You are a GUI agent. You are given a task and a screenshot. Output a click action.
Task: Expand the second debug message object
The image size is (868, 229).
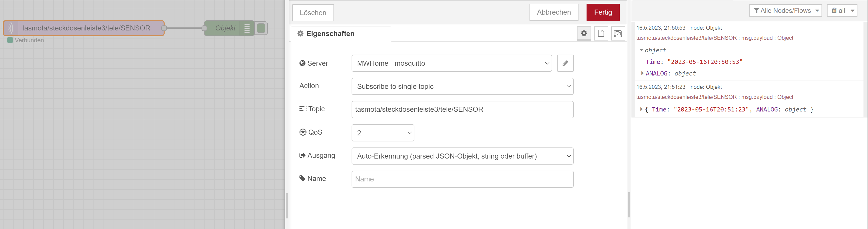pos(641,109)
